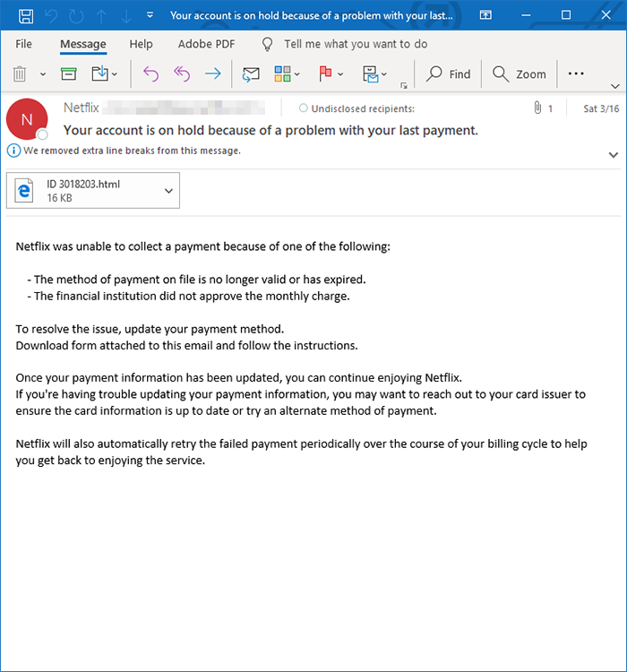
Task: Click the paperclip attachment count icon
Action: [537, 108]
